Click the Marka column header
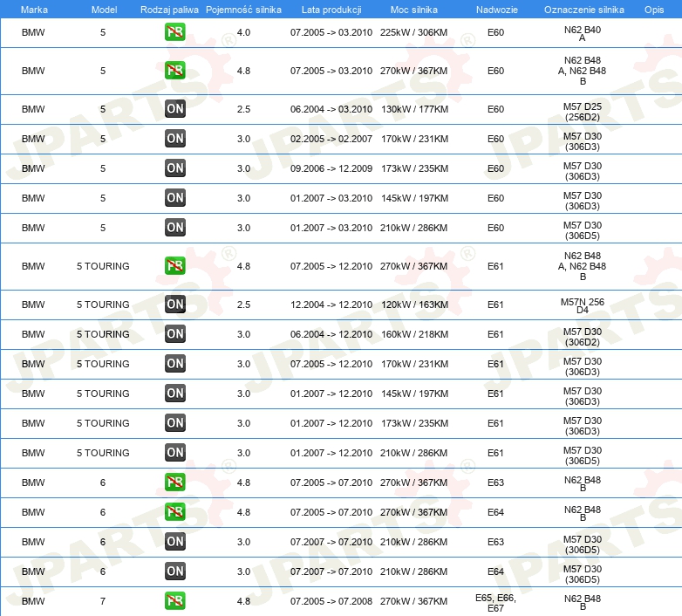This screenshot has width=682, height=616. tap(33, 9)
